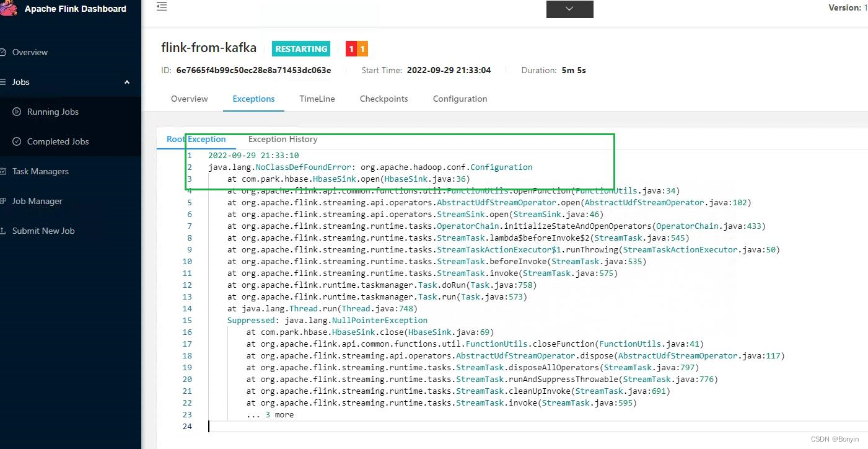Click the Completed Jobs check-circle icon
The image size is (868, 449).
click(x=17, y=141)
